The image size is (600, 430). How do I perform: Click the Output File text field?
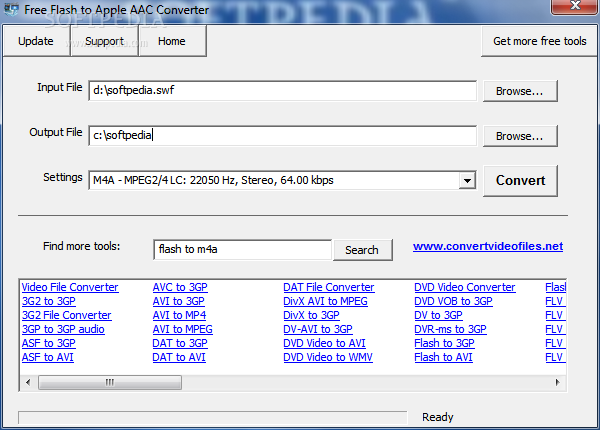coord(282,135)
